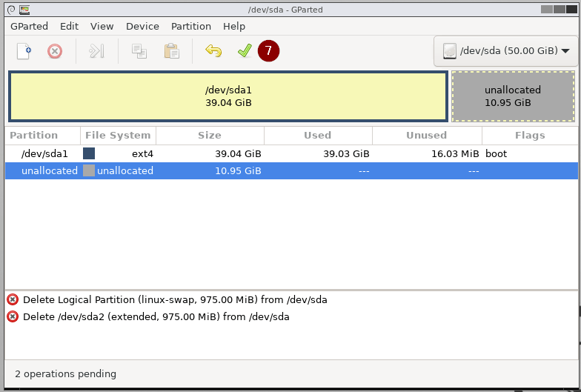The height and width of the screenshot is (392, 581).
Task: Click the 39.03 GiB used value
Action: [x=346, y=154]
